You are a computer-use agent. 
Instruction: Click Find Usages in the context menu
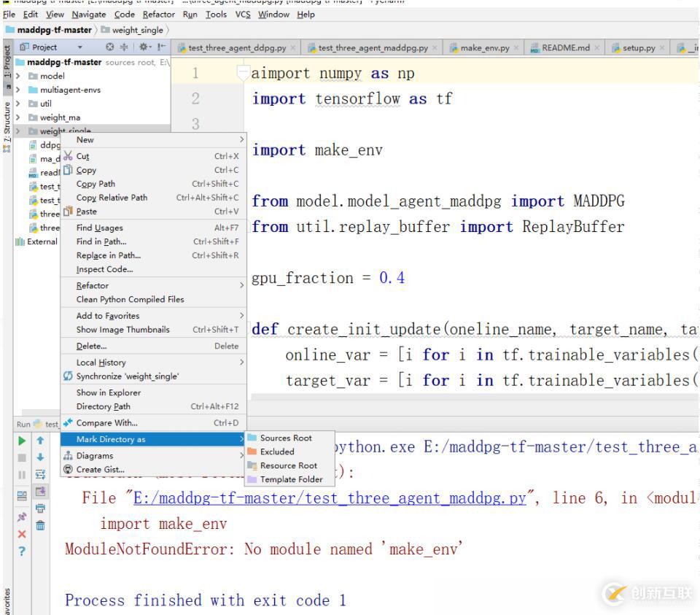click(x=100, y=228)
